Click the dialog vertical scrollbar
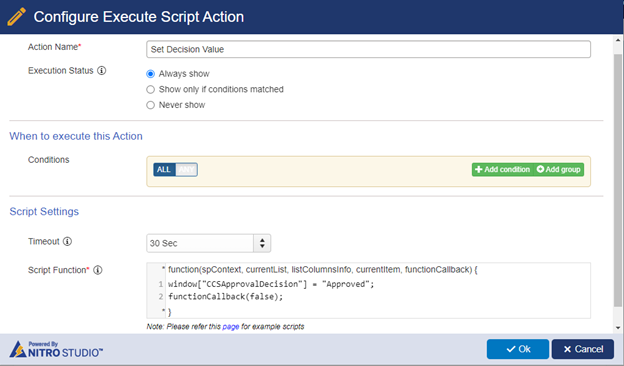The image size is (624, 366). click(618, 181)
